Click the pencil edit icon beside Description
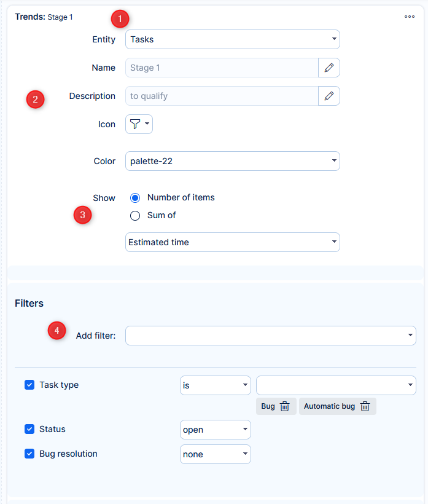Image resolution: width=428 pixels, height=504 pixels. pyautogui.click(x=329, y=96)
